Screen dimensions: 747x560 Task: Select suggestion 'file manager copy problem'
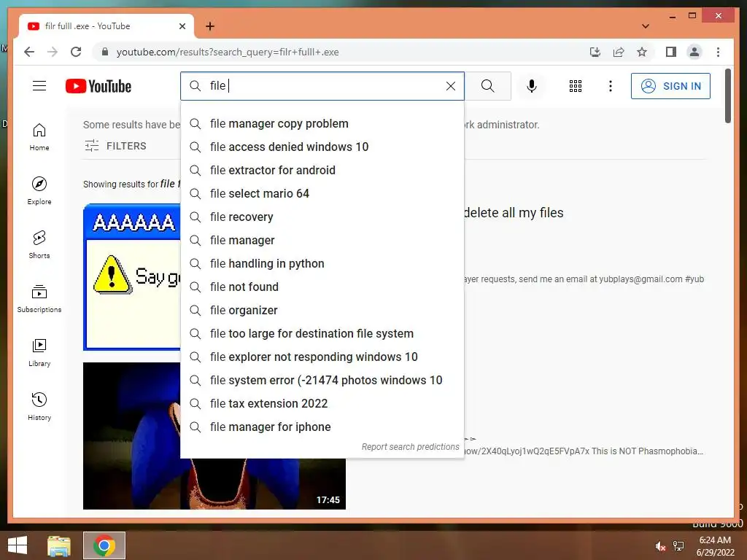pos(322,124)
